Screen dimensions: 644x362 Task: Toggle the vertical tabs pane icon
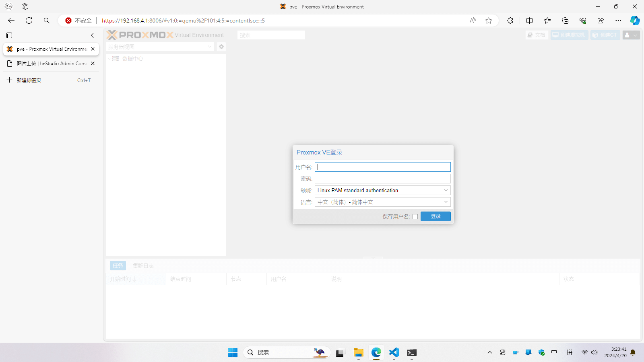point(9,35)
